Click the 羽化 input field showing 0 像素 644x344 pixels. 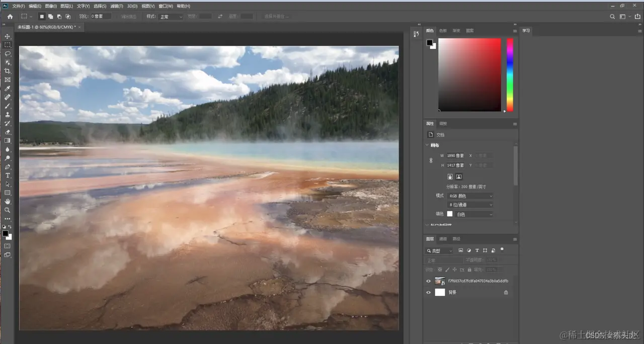[x=100, y=17]
